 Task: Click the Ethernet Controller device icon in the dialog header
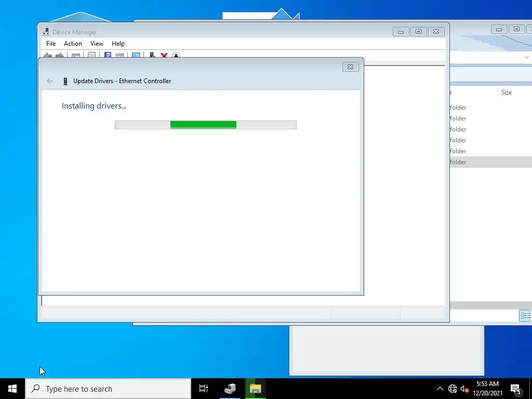[65, 81]
